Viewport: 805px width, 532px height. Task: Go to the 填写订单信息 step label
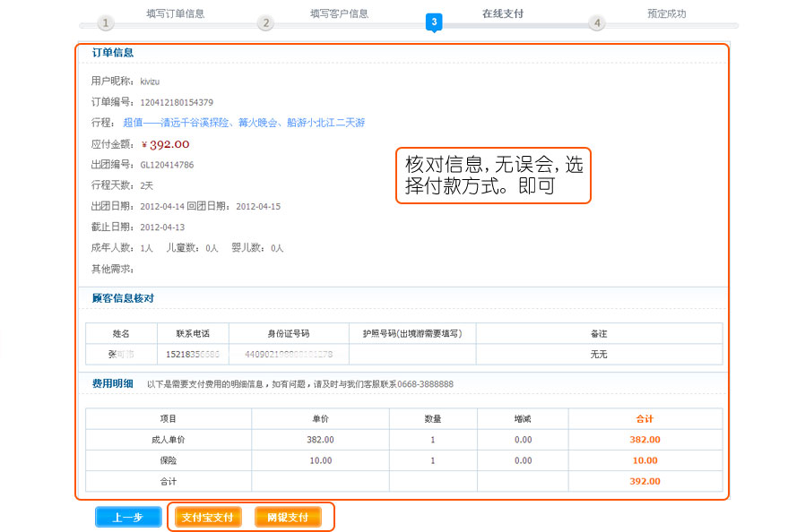click(x=175, y=13)
